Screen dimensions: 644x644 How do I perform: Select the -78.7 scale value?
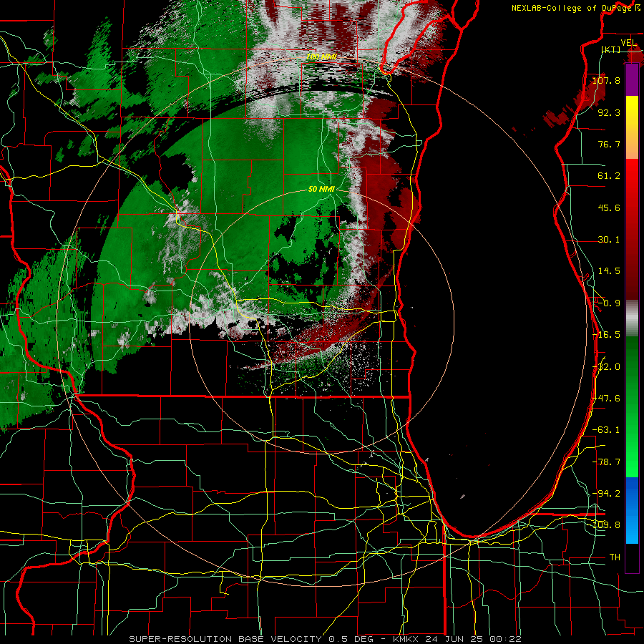(606, 462)
